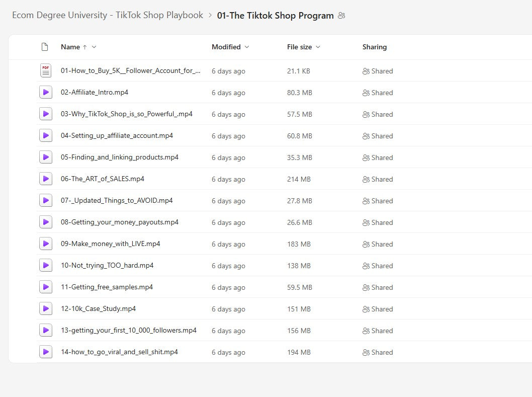Click the video icon next to 04-Setting_up_affiliate_account.mp4

click(45, 135)
